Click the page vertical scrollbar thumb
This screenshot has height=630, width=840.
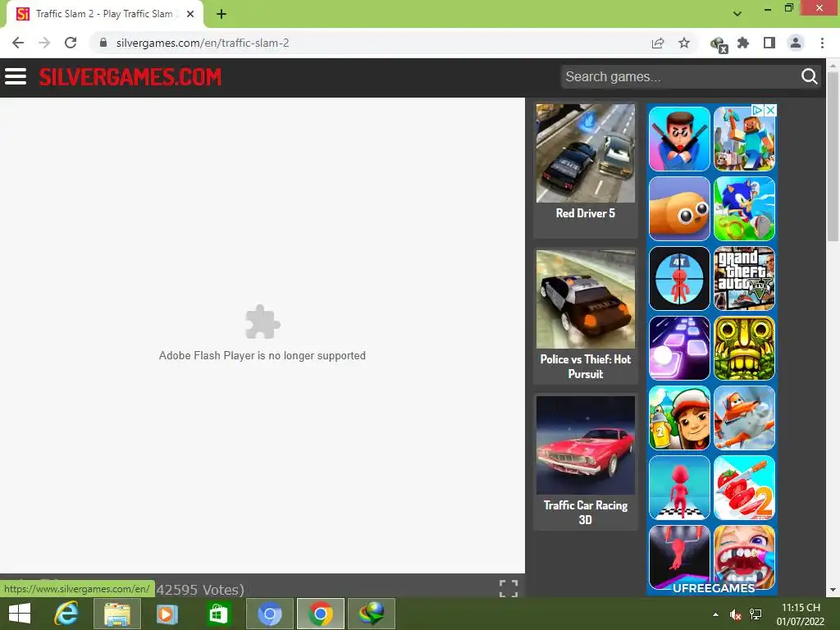(833, 157)
